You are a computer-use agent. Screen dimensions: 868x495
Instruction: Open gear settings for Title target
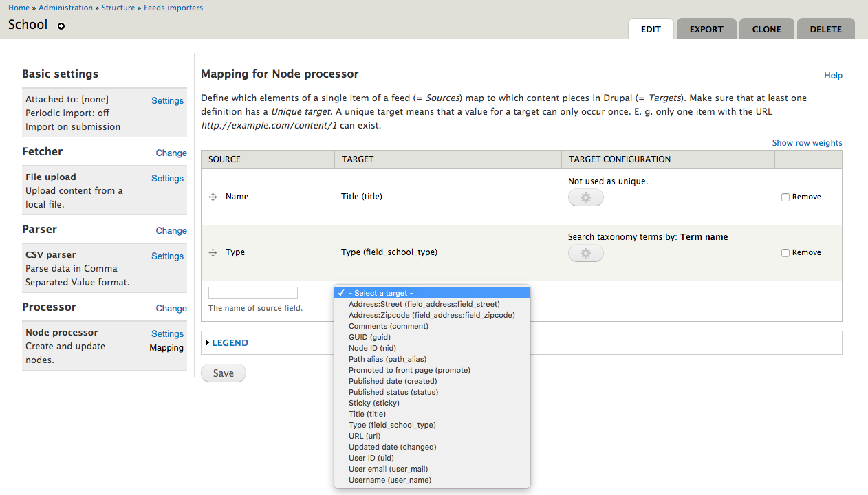pyautogui.click(x=585, y=198)
